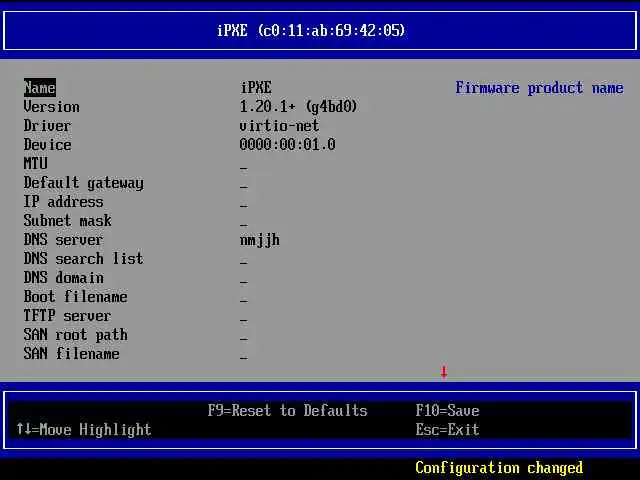This screenshot has width=640, height=480.
Task: Click the device value 0000:00:01.0
Action: 287,144
